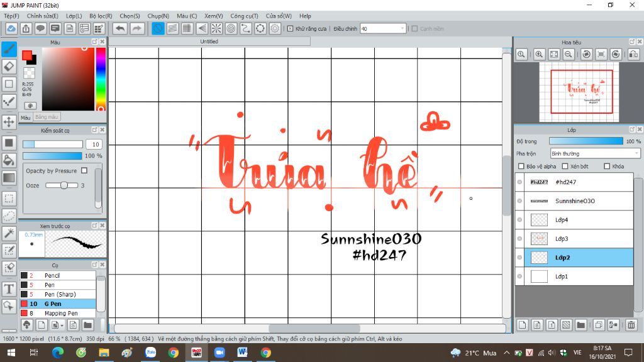644x362 pixels.
Task: Zoom out on the navigator panel
Action: (x=569, y=54)
